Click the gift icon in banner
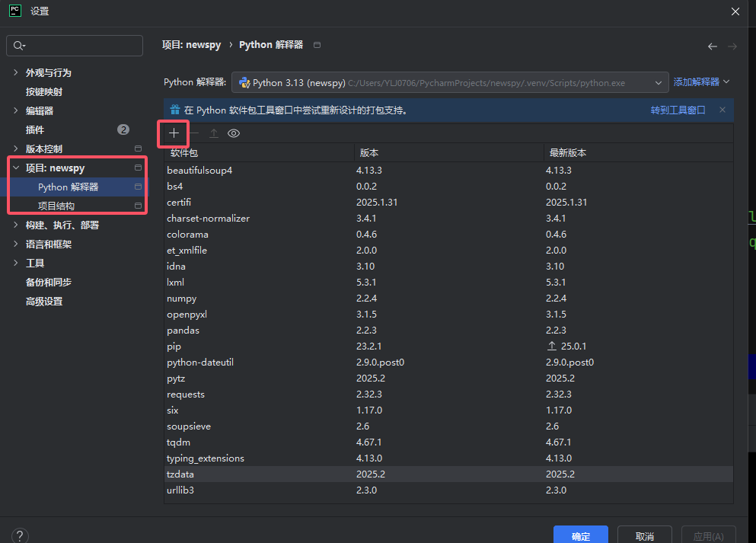The height and width of the screenshot is (543, 756). click(174, 110)
